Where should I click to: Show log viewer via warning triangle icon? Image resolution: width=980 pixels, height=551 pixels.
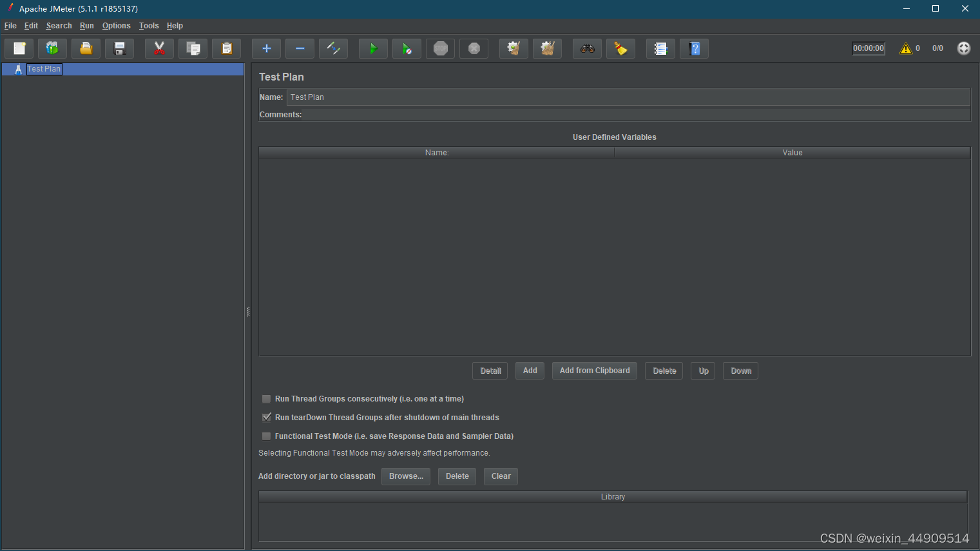(906, 48)
